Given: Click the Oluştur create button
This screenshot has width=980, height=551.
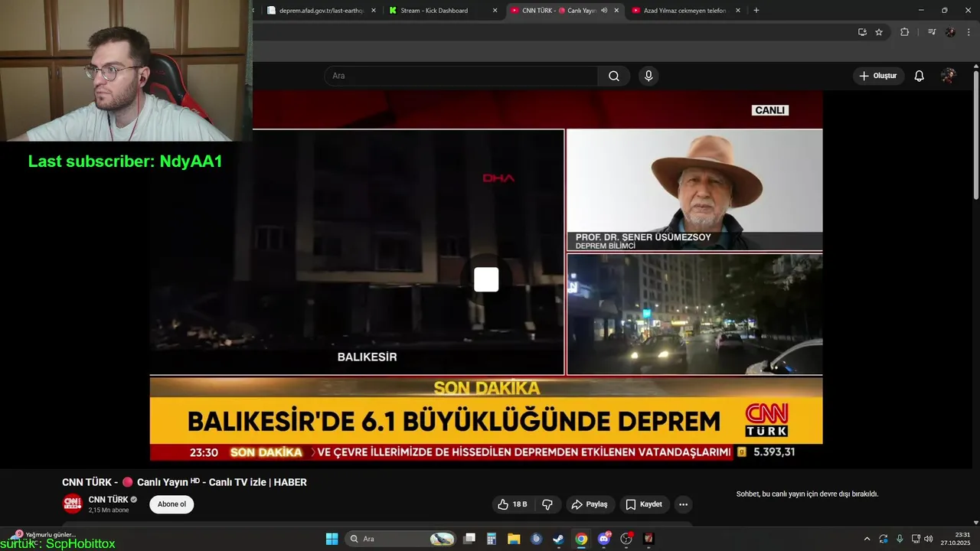Looking at the screenshot, I should tap(878, 76).
